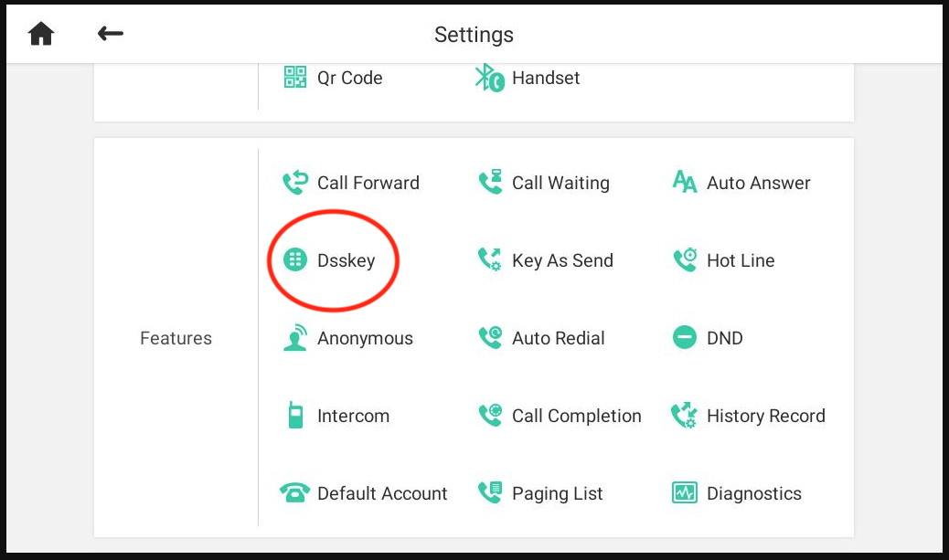
Task: Open the Paging List option
Action: pyautogui.click(x=539, y=493)
